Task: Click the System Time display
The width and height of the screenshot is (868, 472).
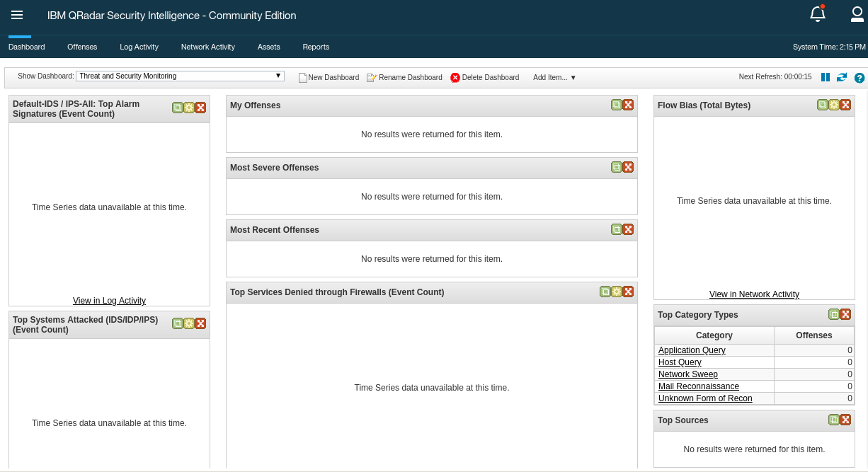Action: [829, 47]
